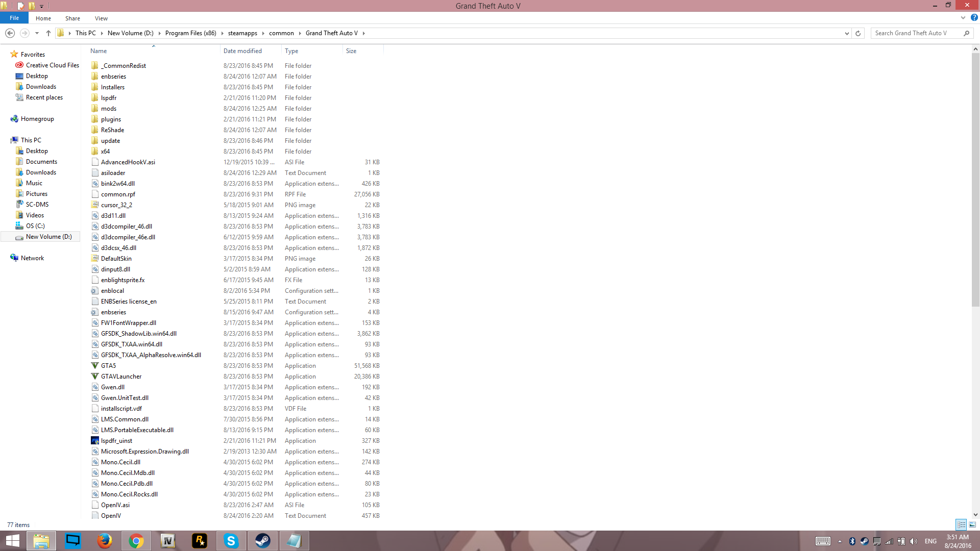The width and height of the screenshot is (980, 551).
Task: Expand the ribbon with chevron
Action: coord(963,17)
